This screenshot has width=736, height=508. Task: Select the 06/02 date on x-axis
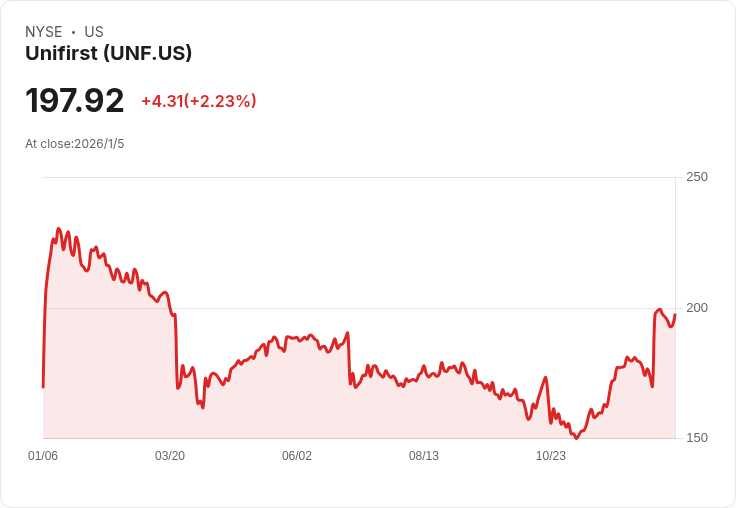point(297,456)
